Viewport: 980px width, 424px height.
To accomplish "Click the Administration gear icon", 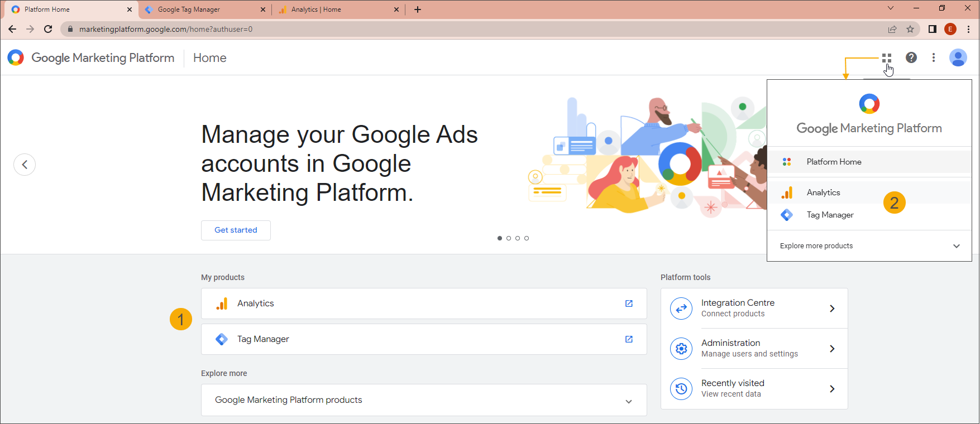I will click(x=681, y=349).
